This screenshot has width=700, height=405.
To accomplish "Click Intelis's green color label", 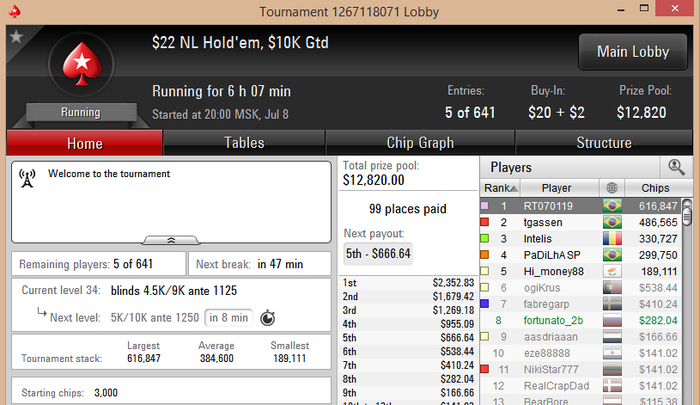I will click(484, 238).
